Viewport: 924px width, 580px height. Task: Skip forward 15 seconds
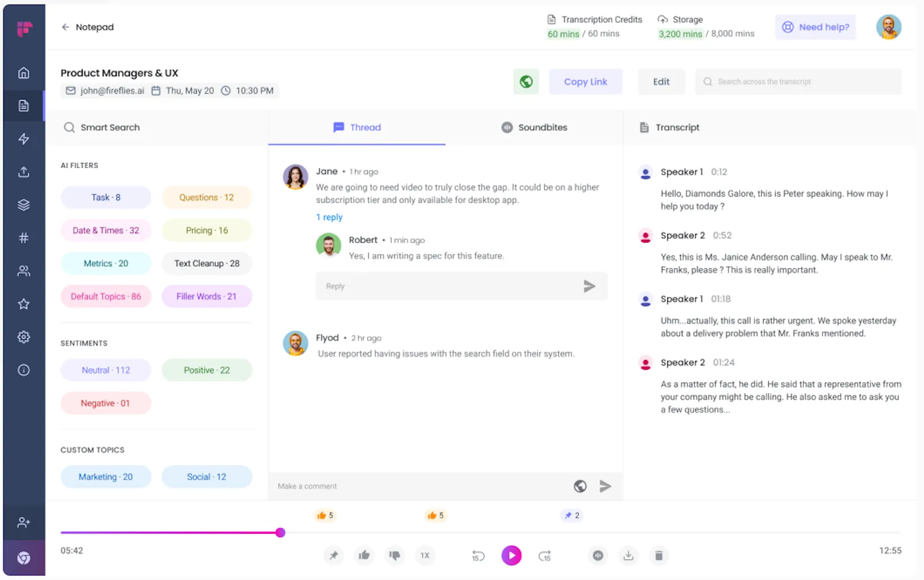pos(545,556)
